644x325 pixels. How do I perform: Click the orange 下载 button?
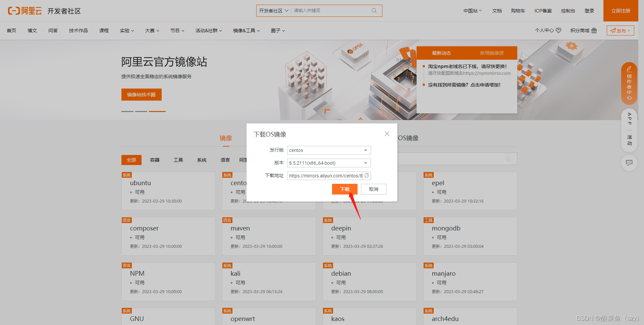click(x=345, y=189)
